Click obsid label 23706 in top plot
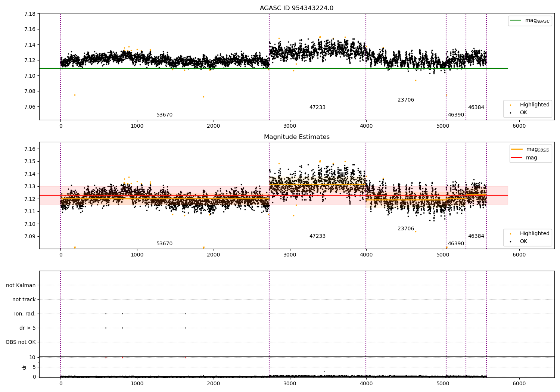 [406, 100]
